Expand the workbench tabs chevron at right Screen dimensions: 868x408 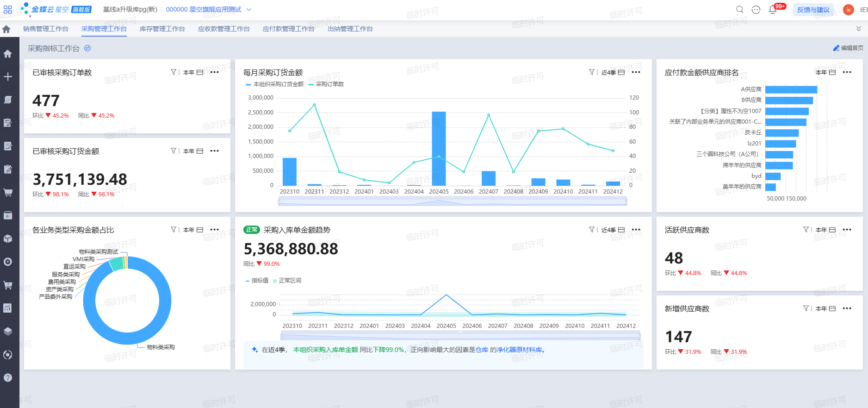point(859,29)
